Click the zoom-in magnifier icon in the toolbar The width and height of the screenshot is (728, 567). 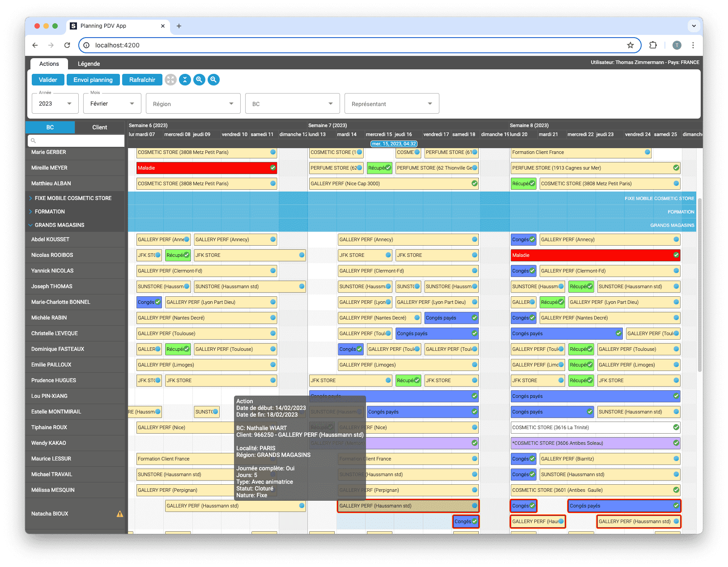point(199,80)
